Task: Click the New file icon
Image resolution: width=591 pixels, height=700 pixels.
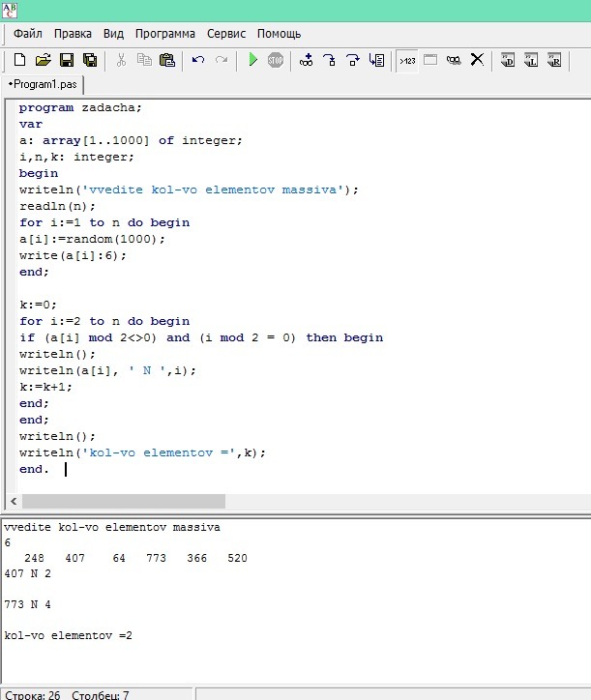Action: 19,60
